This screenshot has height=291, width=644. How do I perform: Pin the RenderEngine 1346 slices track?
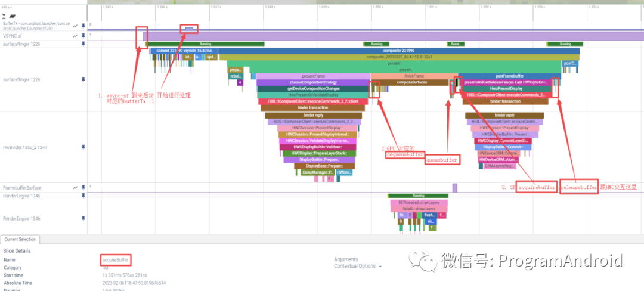click(83, 219)
